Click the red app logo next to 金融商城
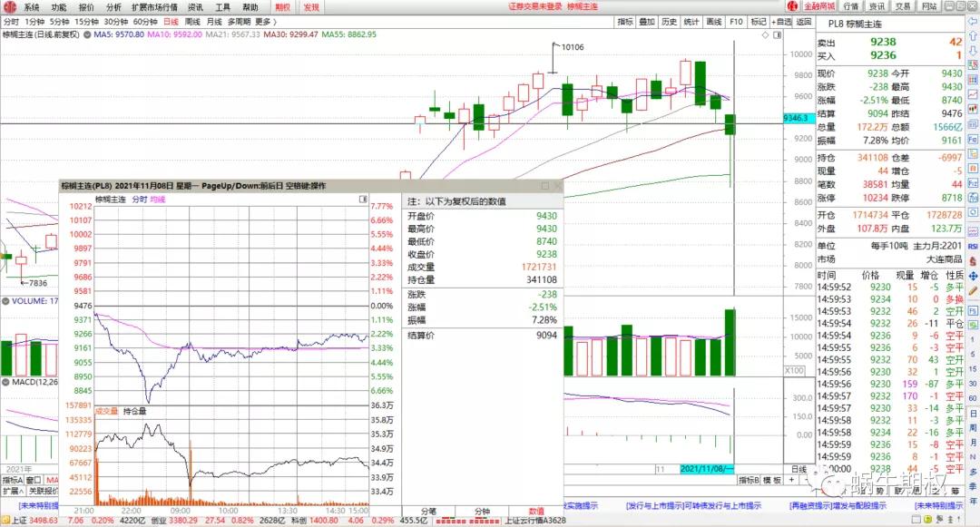Screen dimensions: 980x527 click(x=792, y=6)
